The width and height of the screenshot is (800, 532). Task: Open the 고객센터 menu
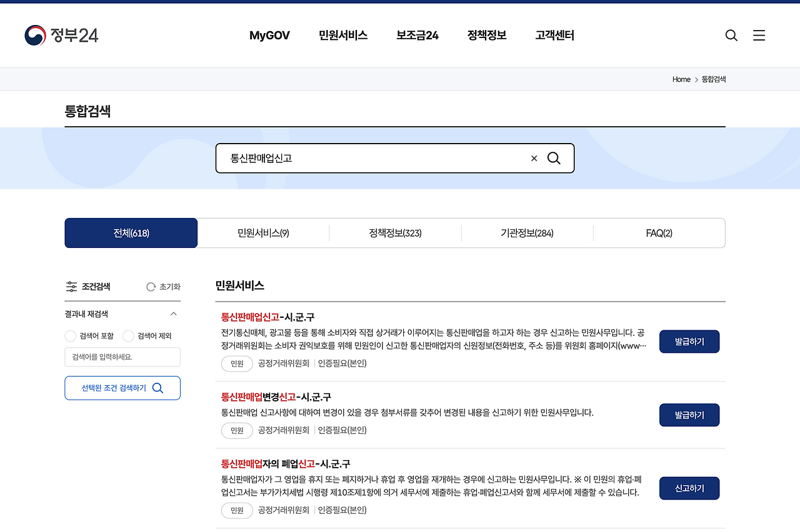coord(553,36)
